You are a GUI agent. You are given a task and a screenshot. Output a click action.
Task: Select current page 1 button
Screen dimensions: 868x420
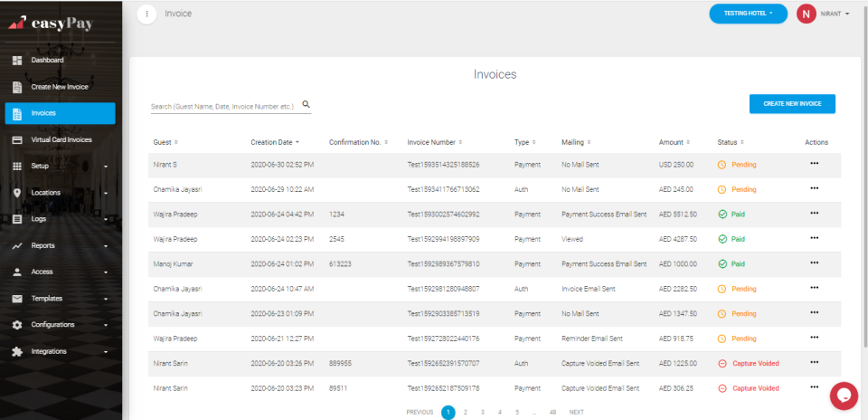point(448,412)
